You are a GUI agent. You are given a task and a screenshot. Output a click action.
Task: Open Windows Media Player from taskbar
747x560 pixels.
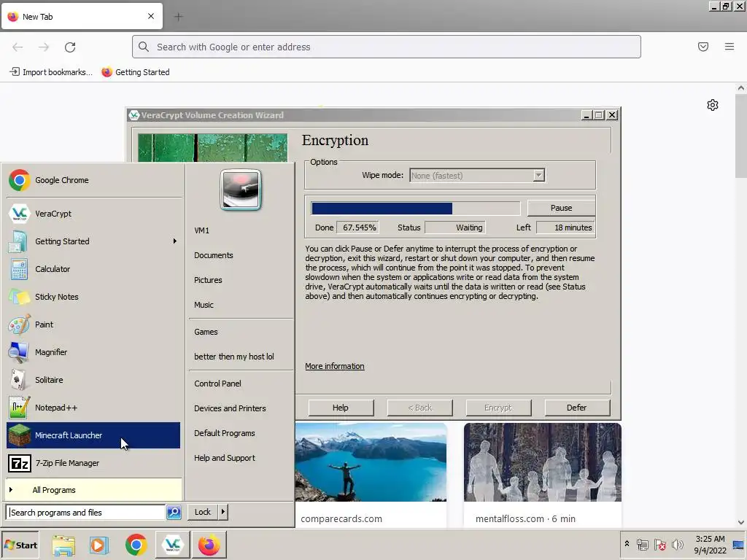[x=99, y=545]
